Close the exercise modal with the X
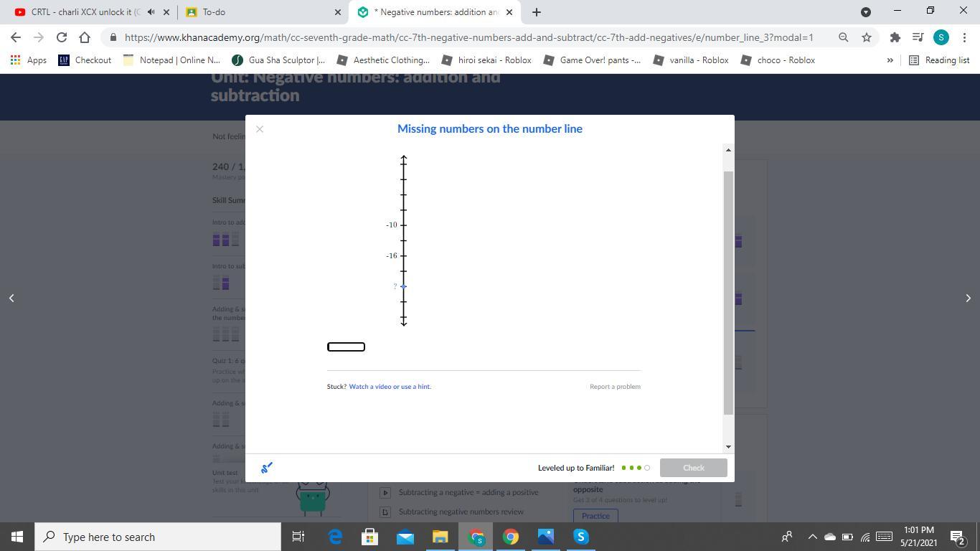The width and height of the screenshot is (980, 551). pyautogui.click(x=260, y=129)
